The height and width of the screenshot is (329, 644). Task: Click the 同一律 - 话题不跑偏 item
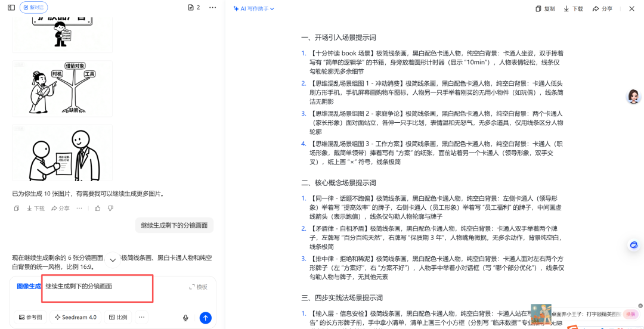coord(433,207)
